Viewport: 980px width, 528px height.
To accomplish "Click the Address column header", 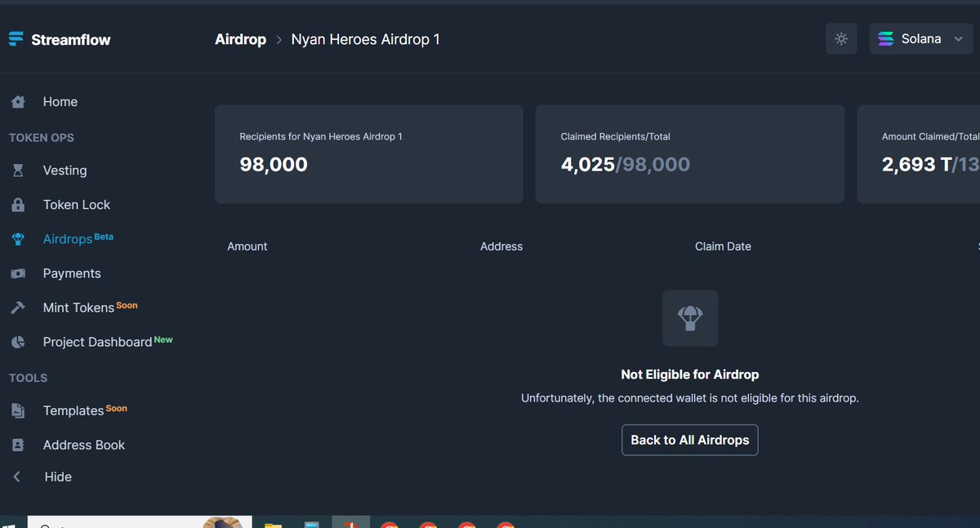I will (501, 246).
